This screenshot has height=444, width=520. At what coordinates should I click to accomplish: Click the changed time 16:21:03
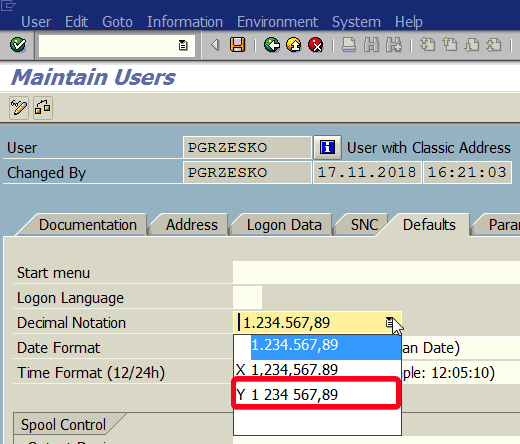click(x=467, y=172)
